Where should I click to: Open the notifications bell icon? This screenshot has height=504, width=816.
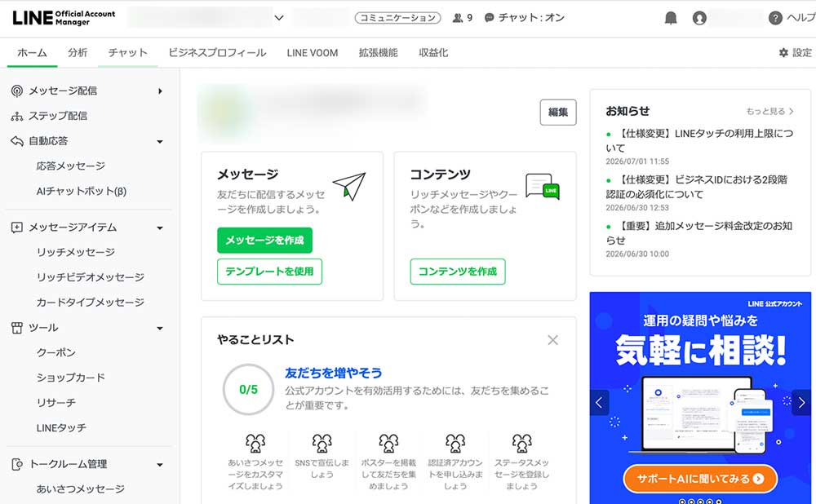point(671,18)
